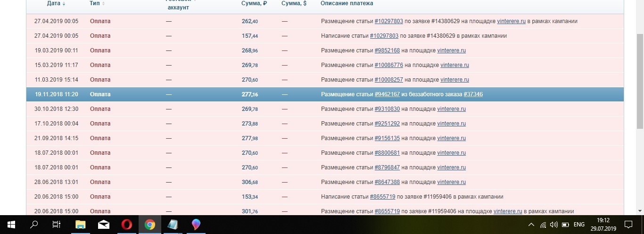Open vinterere.ru beside article #9156135
Viewport: 644px width, 234px height.
tap(452, 138)
